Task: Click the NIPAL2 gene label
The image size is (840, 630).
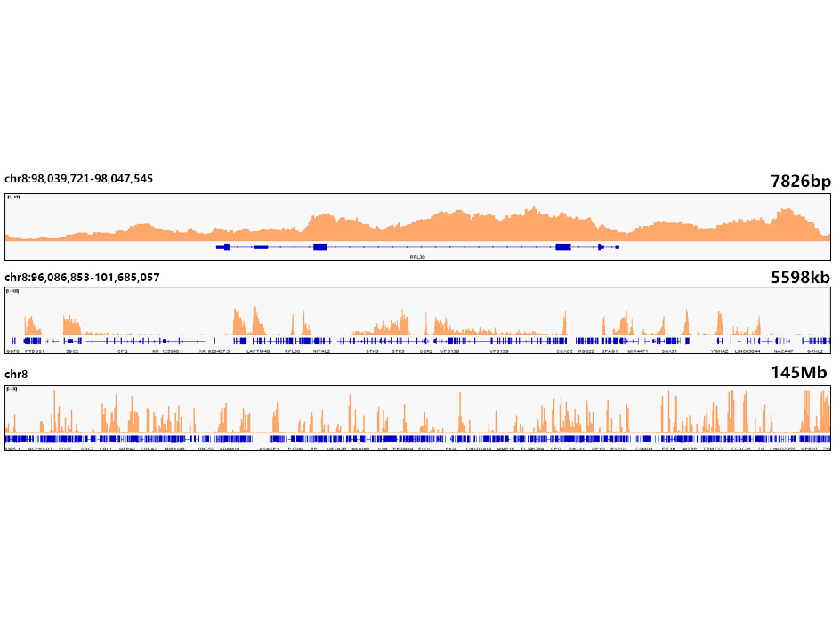Action: (321, 351)
